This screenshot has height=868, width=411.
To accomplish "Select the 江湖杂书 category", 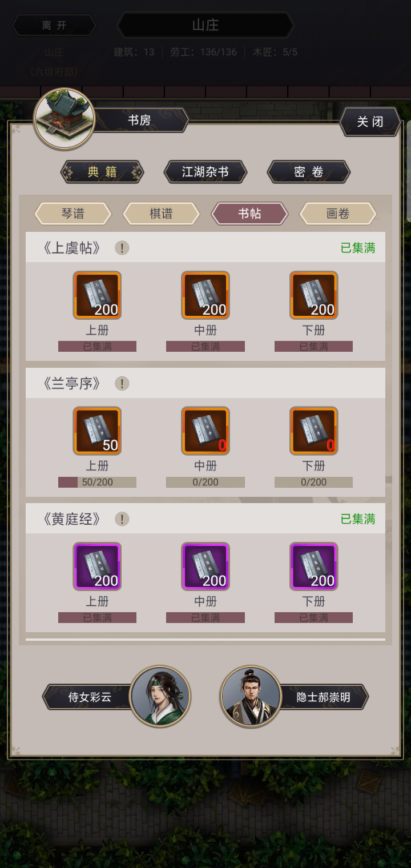I will (205, 172).
